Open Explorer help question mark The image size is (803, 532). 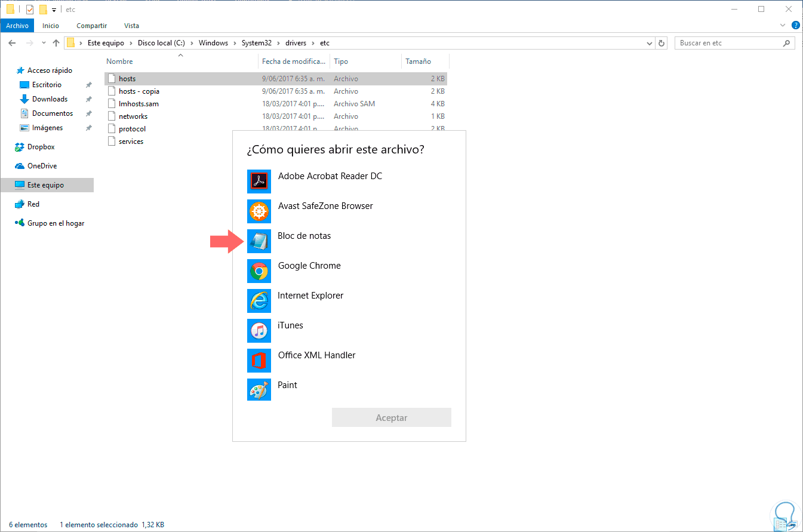click(x=795, y=26)
